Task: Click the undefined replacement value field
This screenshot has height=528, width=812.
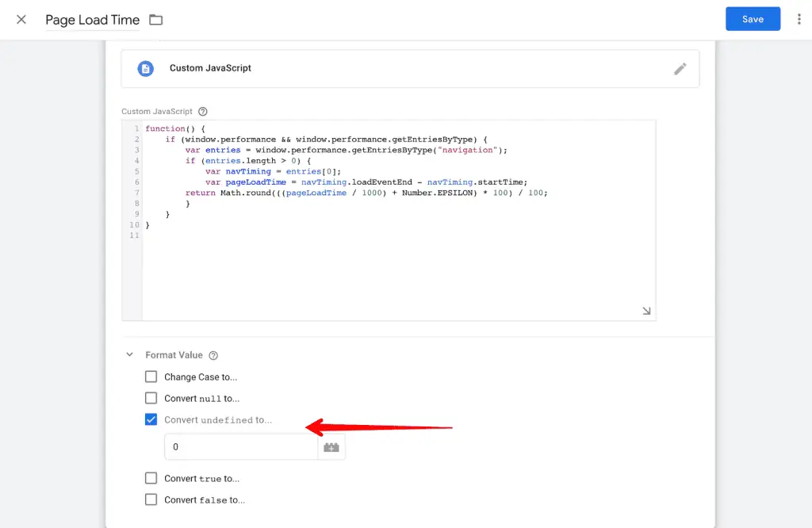Action: point(241,447)
